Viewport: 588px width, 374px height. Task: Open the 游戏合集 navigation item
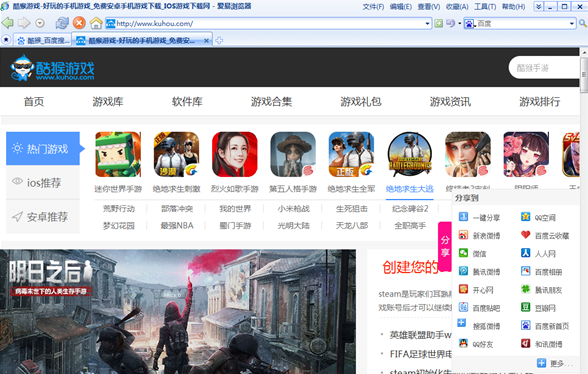(x=271, y=101)
